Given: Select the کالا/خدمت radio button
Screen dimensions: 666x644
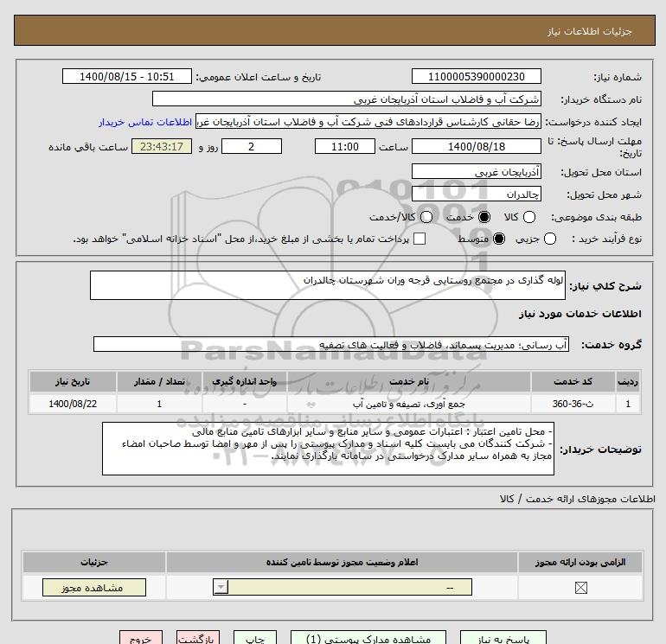Looking at the screenshot, I should 426,217.
